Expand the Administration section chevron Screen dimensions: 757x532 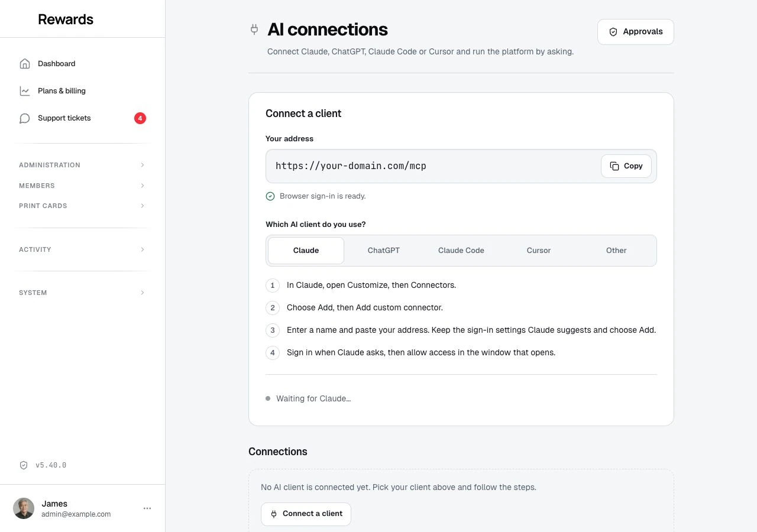(143, 165)
